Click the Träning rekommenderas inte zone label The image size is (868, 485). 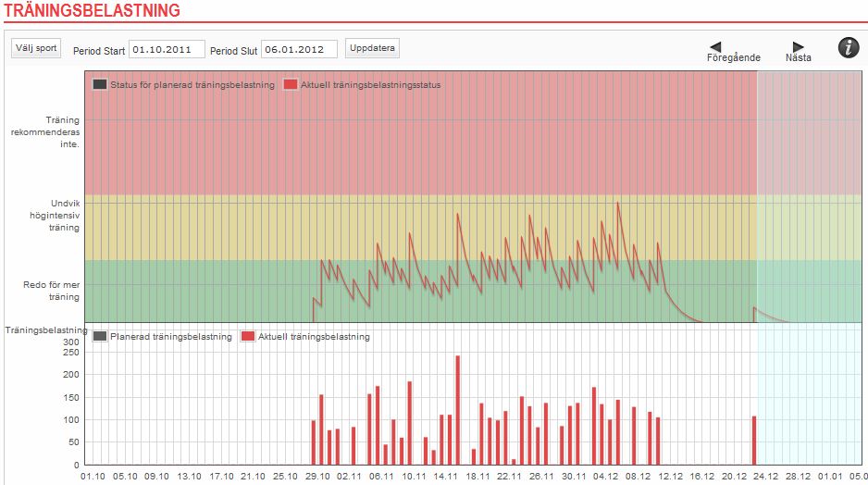click(x=63, y=132)
